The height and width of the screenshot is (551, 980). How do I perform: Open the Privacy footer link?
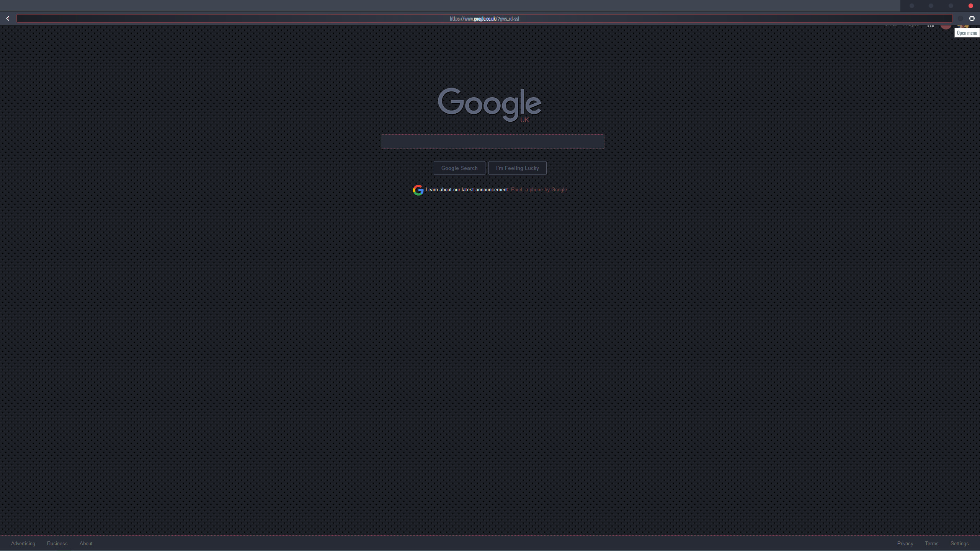coord(905,543)
